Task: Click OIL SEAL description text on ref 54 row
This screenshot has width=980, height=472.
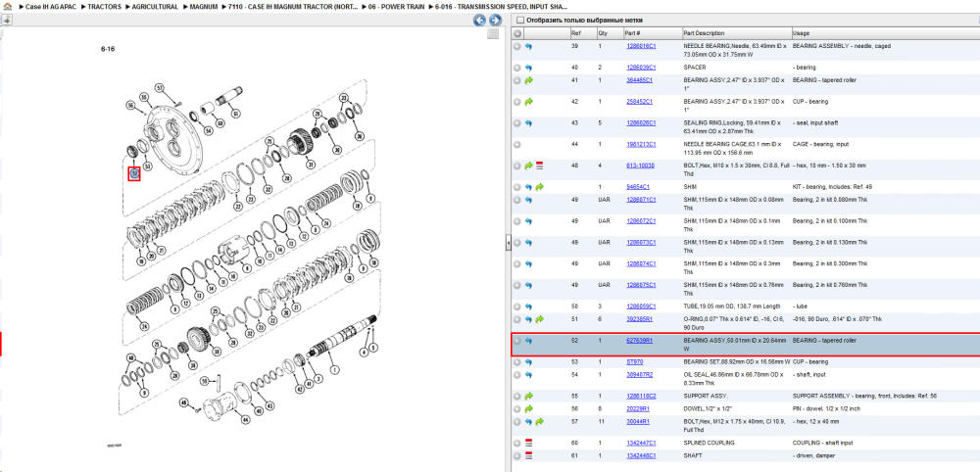Action: [x=733, y=378]
